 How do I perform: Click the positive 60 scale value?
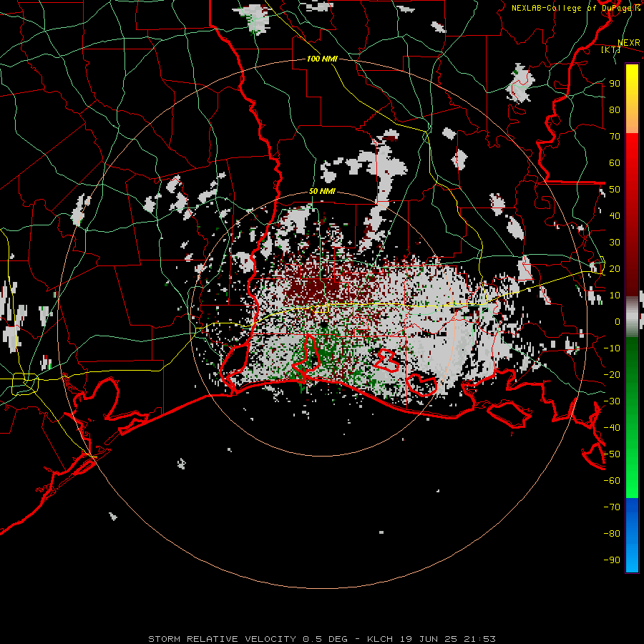pyautogui.click(x=615, y=163)
